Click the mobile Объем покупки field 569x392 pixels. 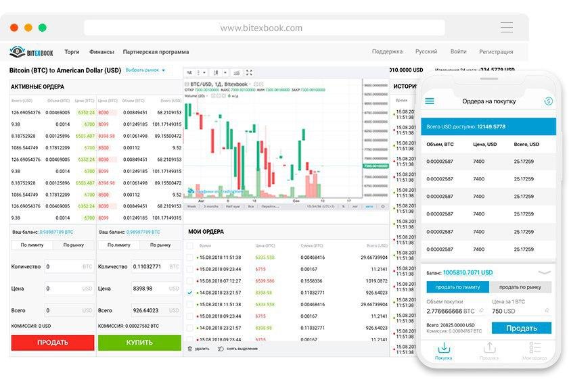click(x=455, y=311)
